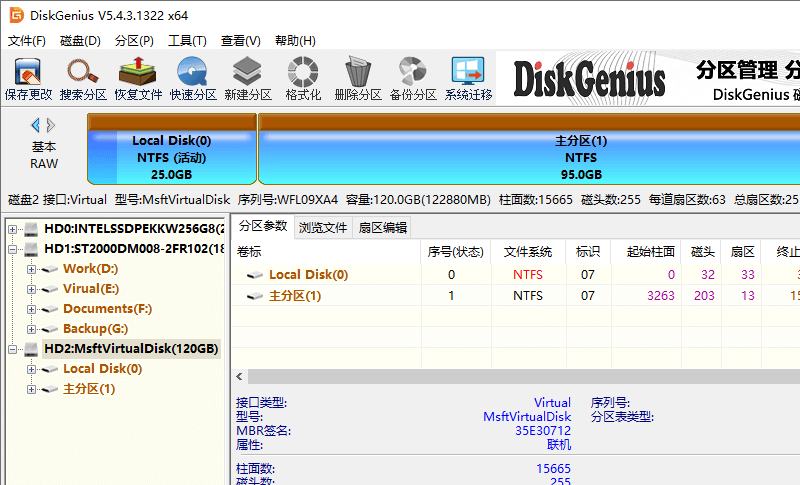The image size is (800, 485).
Task: Click the 序号(状态) column header
Action: tap(456, 251)
